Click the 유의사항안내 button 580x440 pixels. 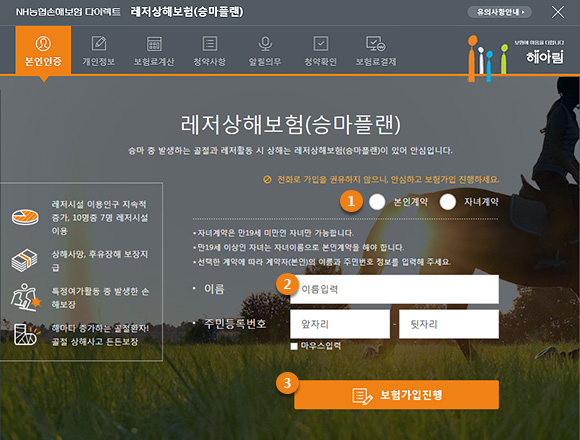click(500, 12)
